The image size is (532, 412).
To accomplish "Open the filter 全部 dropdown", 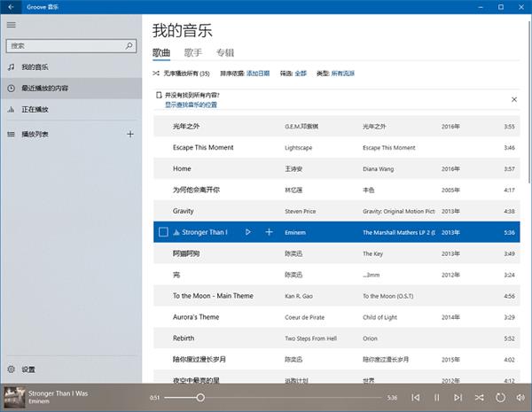I will (x=301, y=74).
